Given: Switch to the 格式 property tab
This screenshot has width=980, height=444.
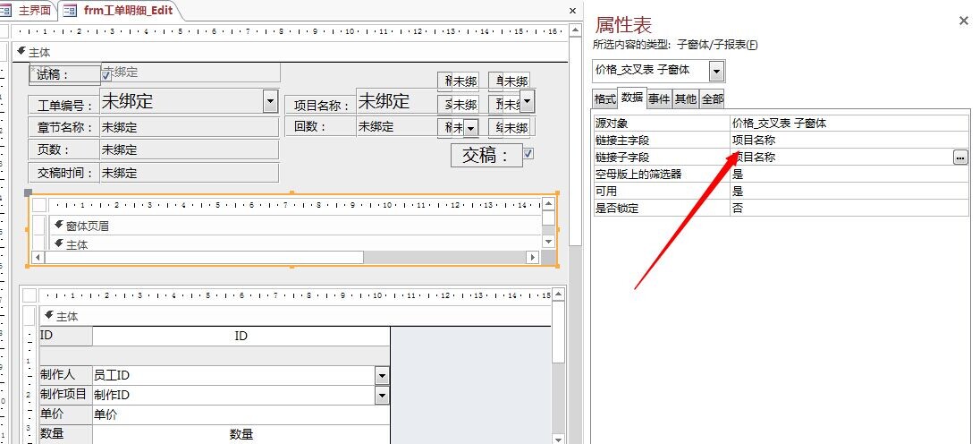Looking at the screenshot, I should click(604, 99).
